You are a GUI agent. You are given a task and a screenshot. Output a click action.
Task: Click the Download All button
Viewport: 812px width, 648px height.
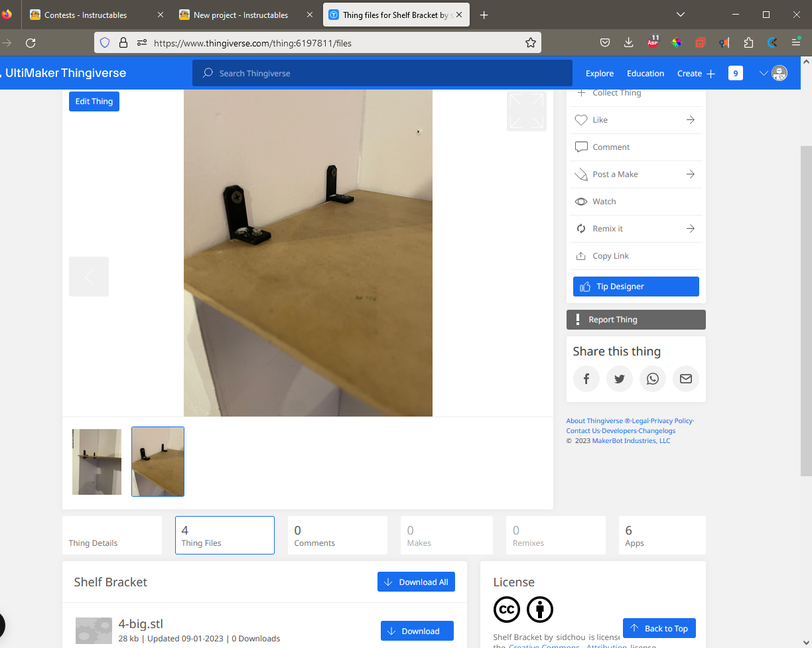tap(416, 582)
